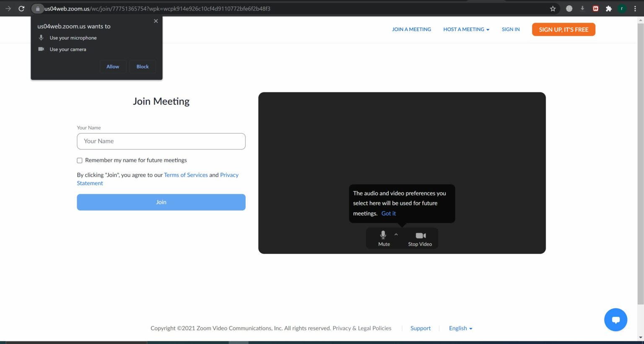Bookmark this page with the star icon
Image resolution: width=644 pixels, height=344 pixels.
[x=553, y=8]
